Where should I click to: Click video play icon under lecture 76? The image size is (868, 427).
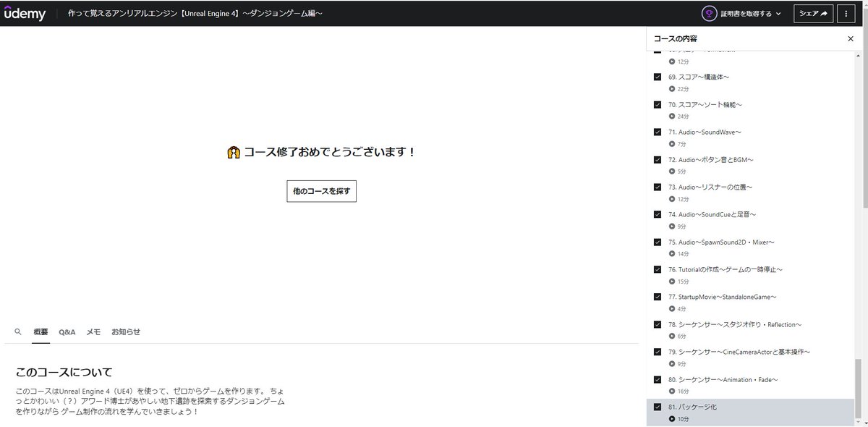(x=672, y=282)
